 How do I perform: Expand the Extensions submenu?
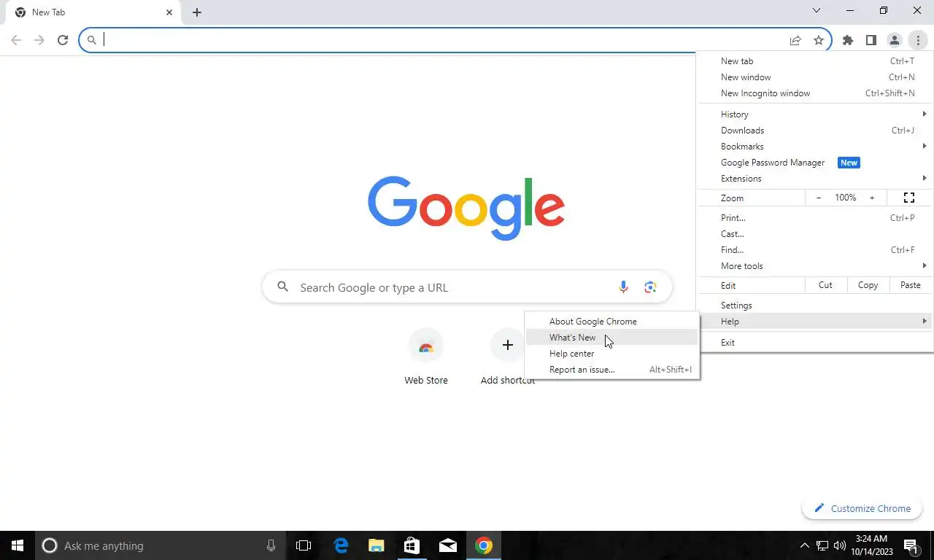(814, 179)
